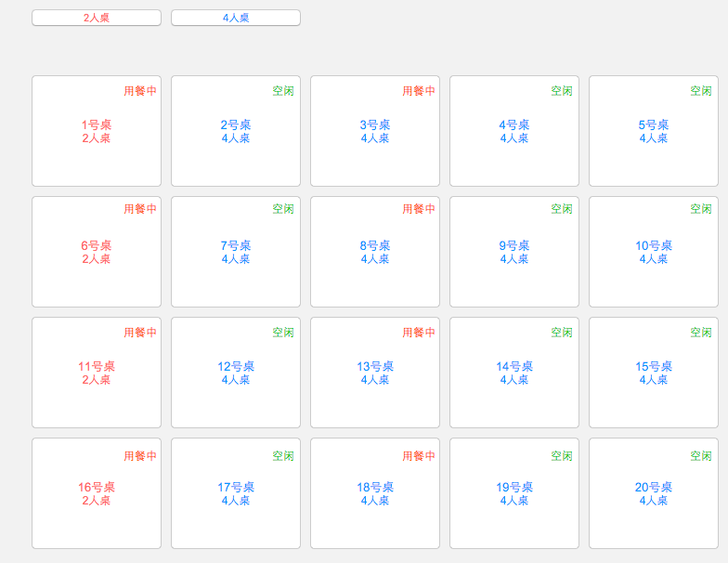Pick the 17号桌 card
This screenshot has width=728, height=563.
pos(236,493)
